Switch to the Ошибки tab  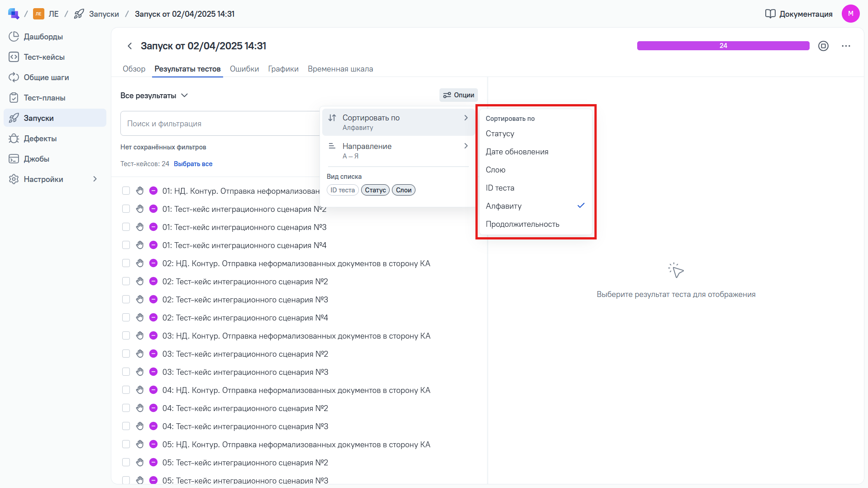pyautogui.click(x=244, y=69)
